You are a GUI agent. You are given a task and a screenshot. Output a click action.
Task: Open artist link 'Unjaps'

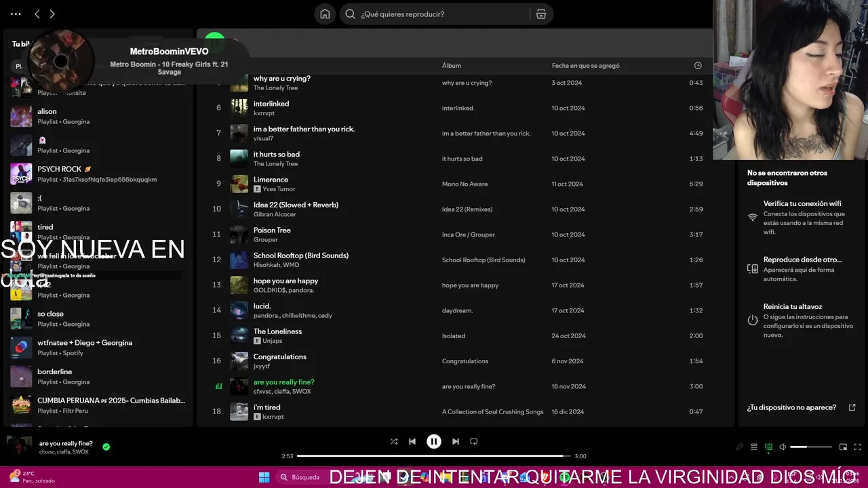coord(273,341)
